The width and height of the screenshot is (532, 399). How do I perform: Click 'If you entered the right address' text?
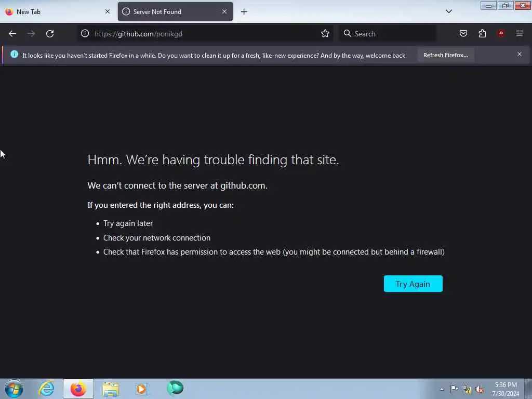[x=161, y=205]
